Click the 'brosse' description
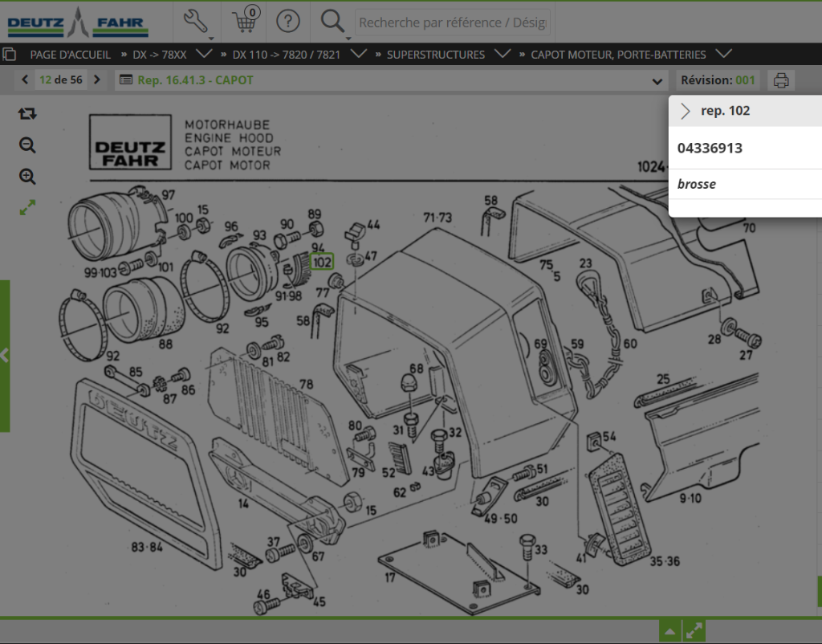 point(696,184)
